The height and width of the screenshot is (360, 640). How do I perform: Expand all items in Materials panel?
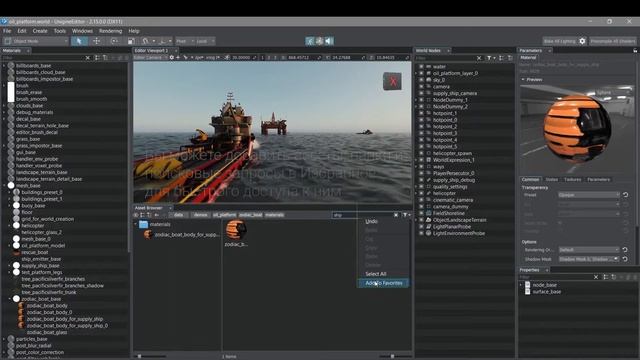point(97,58)
